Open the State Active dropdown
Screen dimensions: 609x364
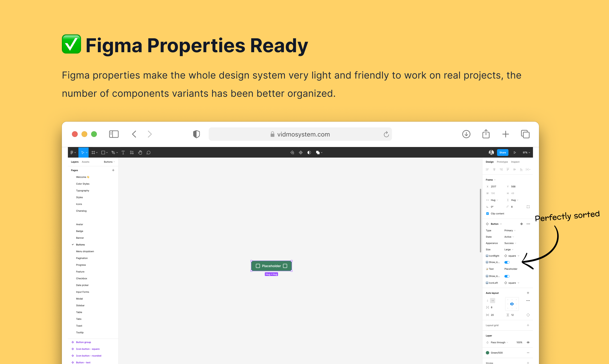pos(509,237)
